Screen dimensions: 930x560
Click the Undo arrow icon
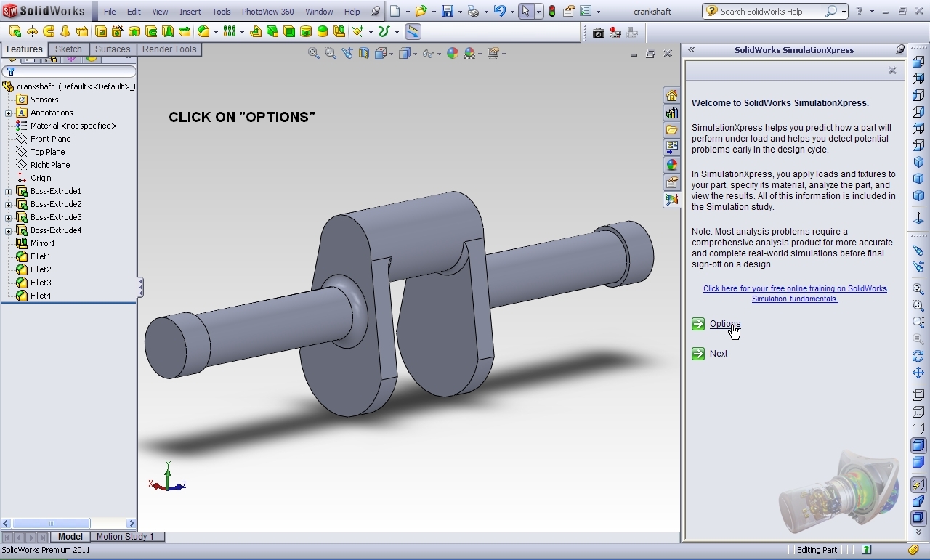(499, 12)
